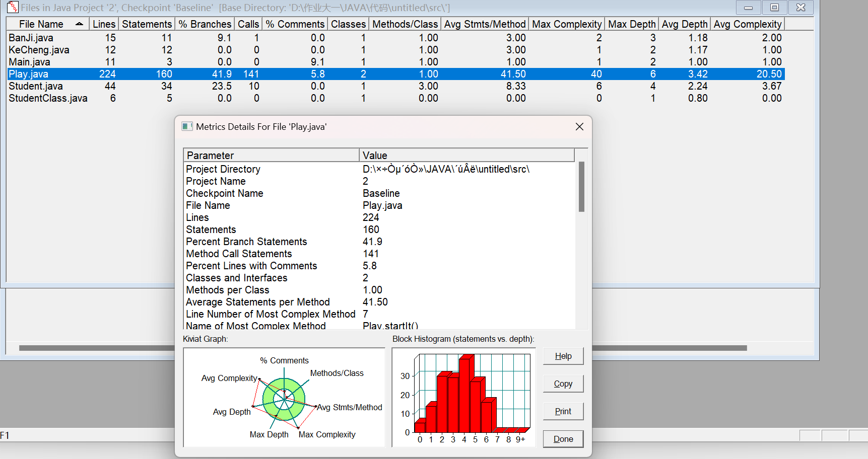Select the Student.java file row
The height and width of the screenshot is (459, 868).
(36, 86)
